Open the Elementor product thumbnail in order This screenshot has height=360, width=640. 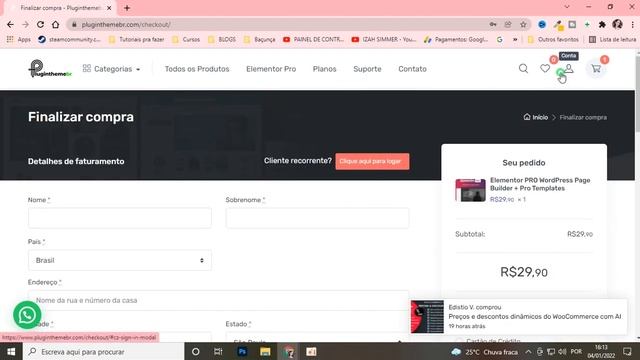point(470,190)
